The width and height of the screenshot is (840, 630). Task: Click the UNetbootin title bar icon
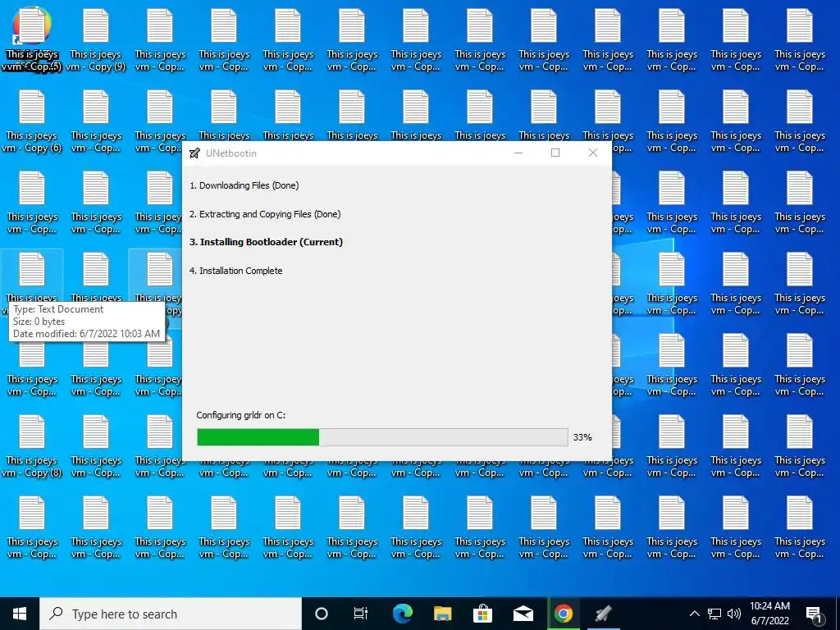[194, 153]
